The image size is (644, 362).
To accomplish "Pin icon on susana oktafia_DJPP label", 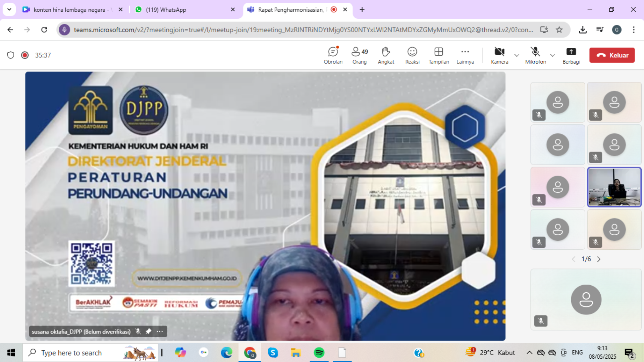I will pos(149,331).
